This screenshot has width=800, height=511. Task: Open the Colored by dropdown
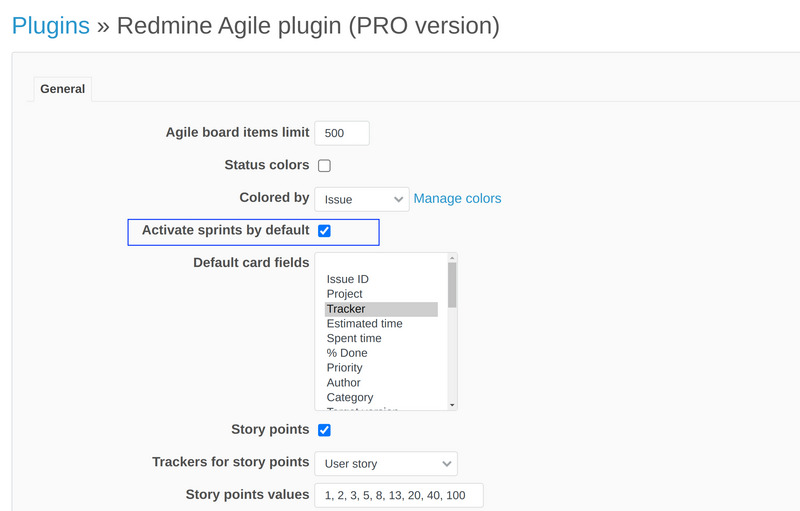tap(361, 199)
